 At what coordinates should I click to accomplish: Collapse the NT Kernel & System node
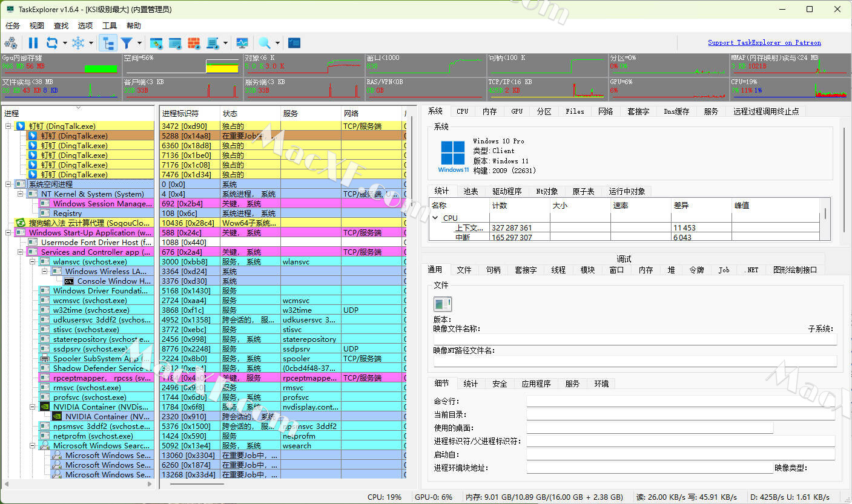coord(21,194)
